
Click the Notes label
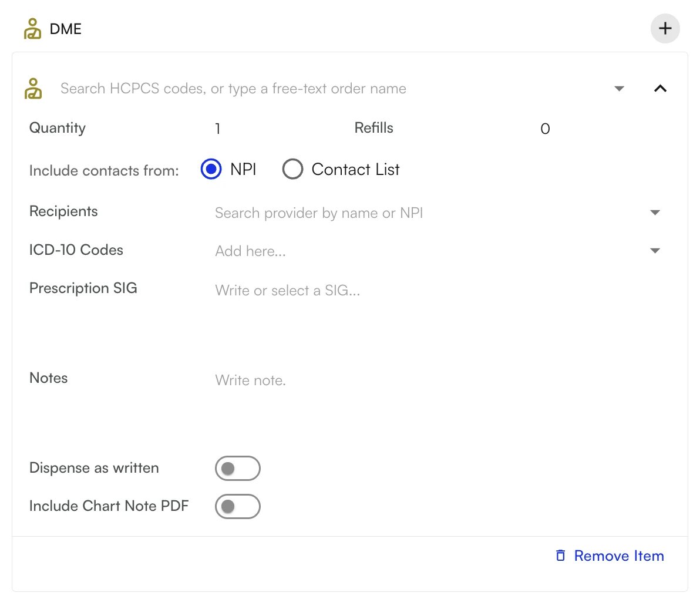pyautogui.click(x=48, y=378)
